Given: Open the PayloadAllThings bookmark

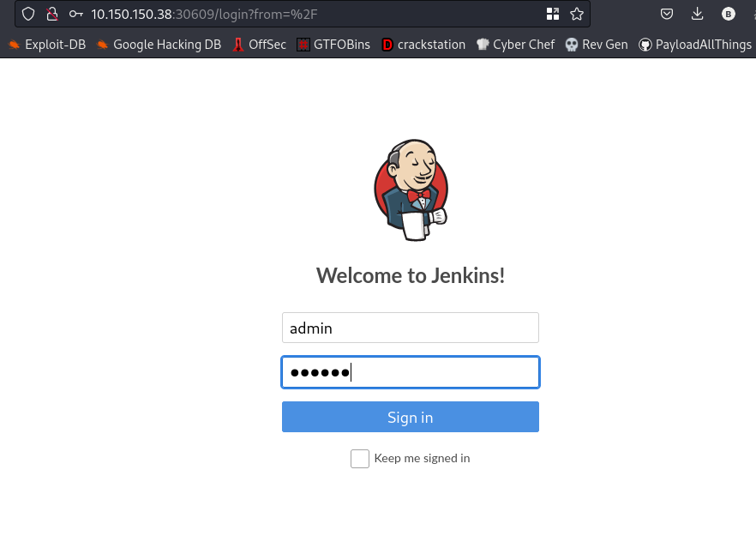Looking at the screenshot, I should (695, 45).
